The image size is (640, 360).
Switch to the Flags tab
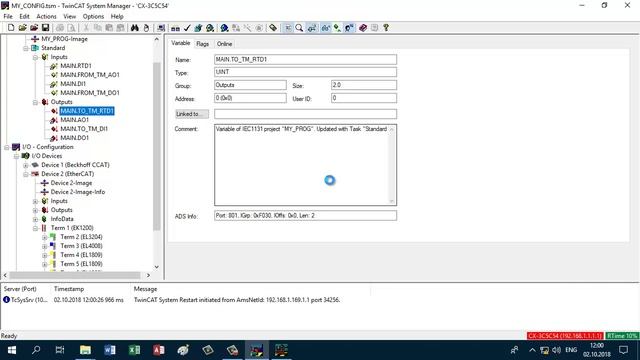202,44
